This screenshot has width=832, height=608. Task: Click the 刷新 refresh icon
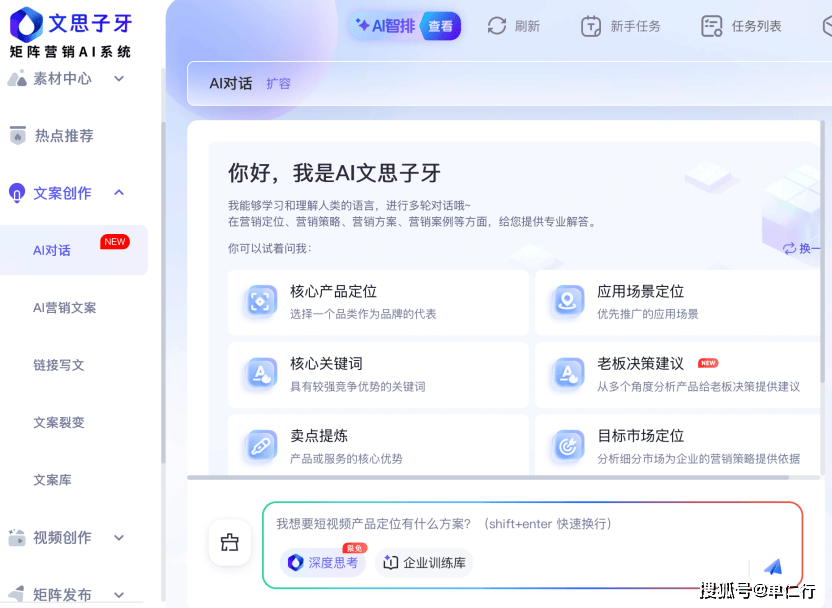pyautogui.click(x=497, y=26)
